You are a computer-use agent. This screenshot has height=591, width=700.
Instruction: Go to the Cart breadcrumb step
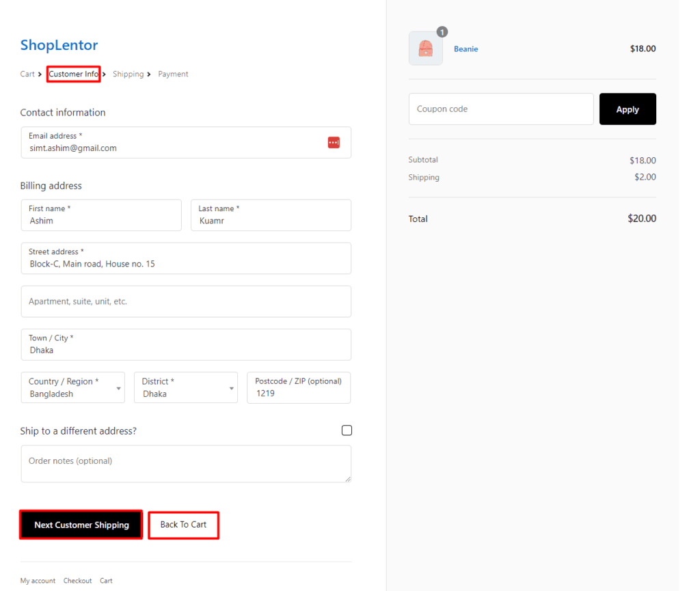27,74
